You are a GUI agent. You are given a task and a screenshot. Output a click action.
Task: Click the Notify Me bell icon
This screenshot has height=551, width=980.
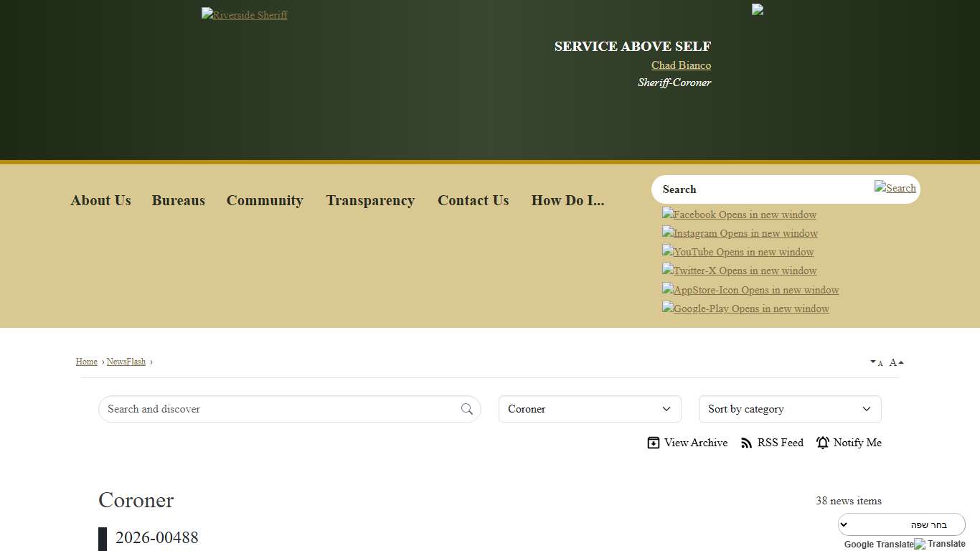pyautogui.click(x=822, y=443)
